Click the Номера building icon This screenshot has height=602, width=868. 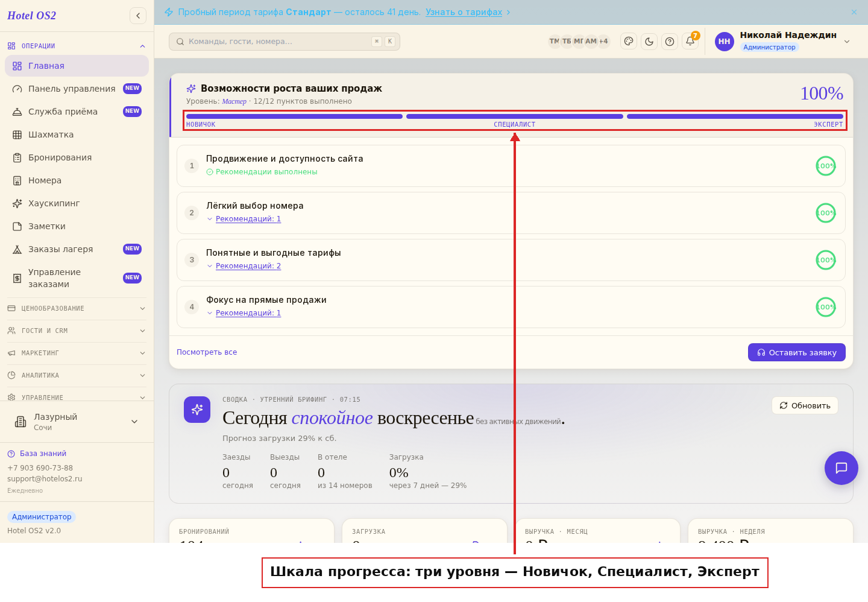click(x=17, y=180)
